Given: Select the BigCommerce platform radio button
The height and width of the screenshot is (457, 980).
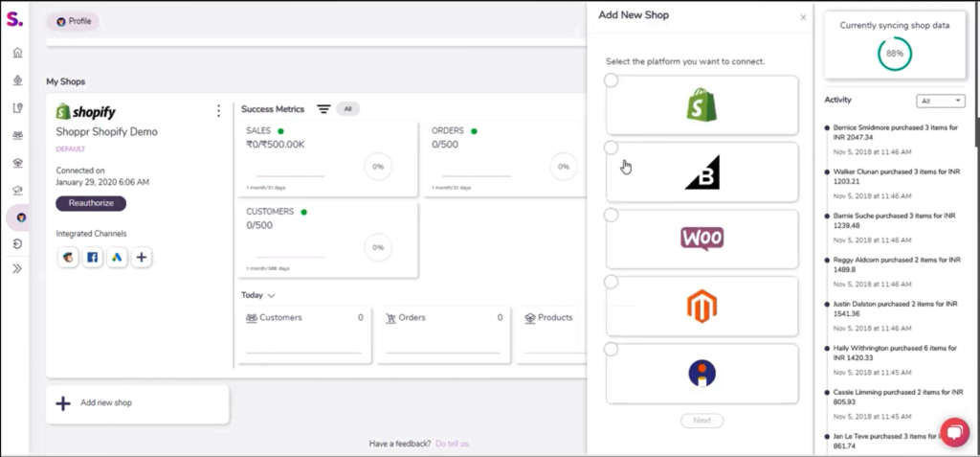Looking at the screenshot, I should 611,148.
